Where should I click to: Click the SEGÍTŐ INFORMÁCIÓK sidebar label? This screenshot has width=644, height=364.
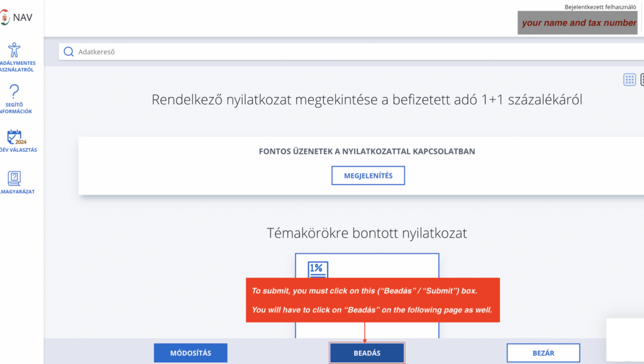16,108
